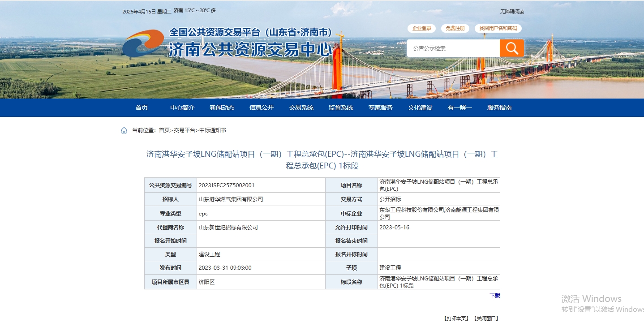Click the orange search magnifier icon

pos(511,48)
